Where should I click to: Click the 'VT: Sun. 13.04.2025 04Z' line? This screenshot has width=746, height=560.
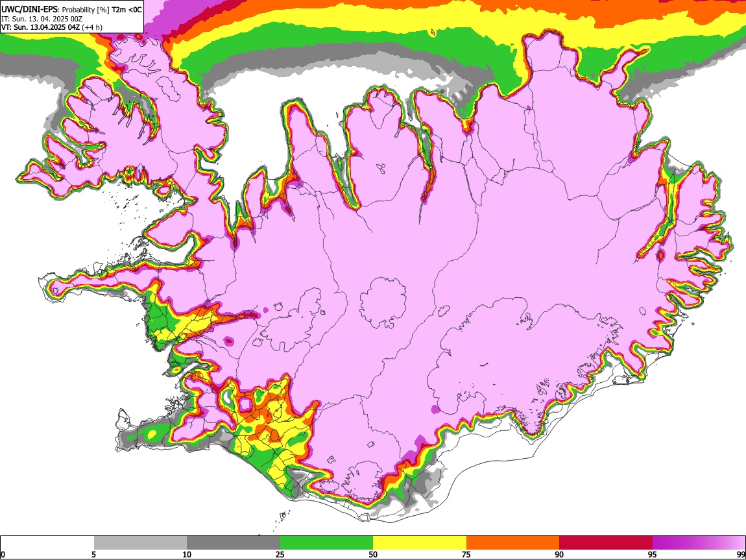tap(40, 27)
